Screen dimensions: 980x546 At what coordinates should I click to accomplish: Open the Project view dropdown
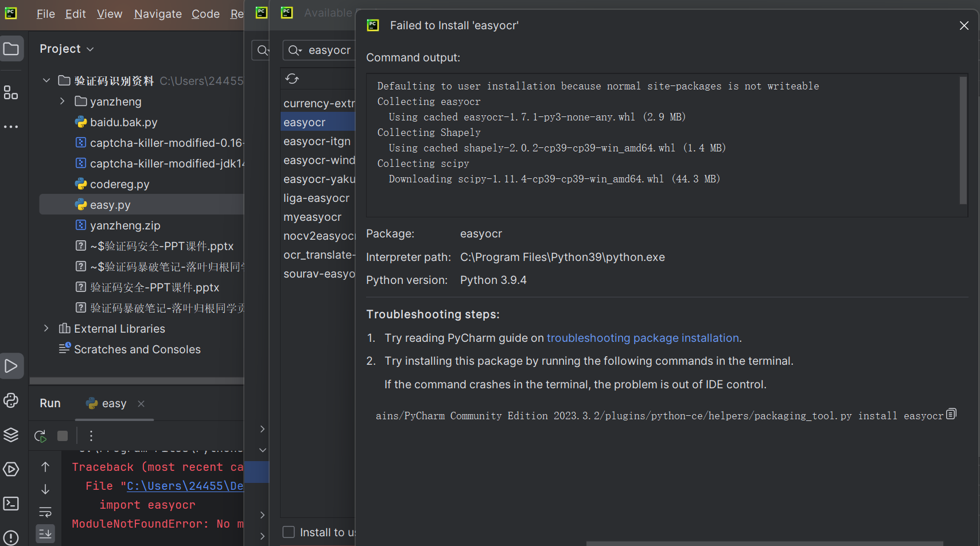(67, 49)
